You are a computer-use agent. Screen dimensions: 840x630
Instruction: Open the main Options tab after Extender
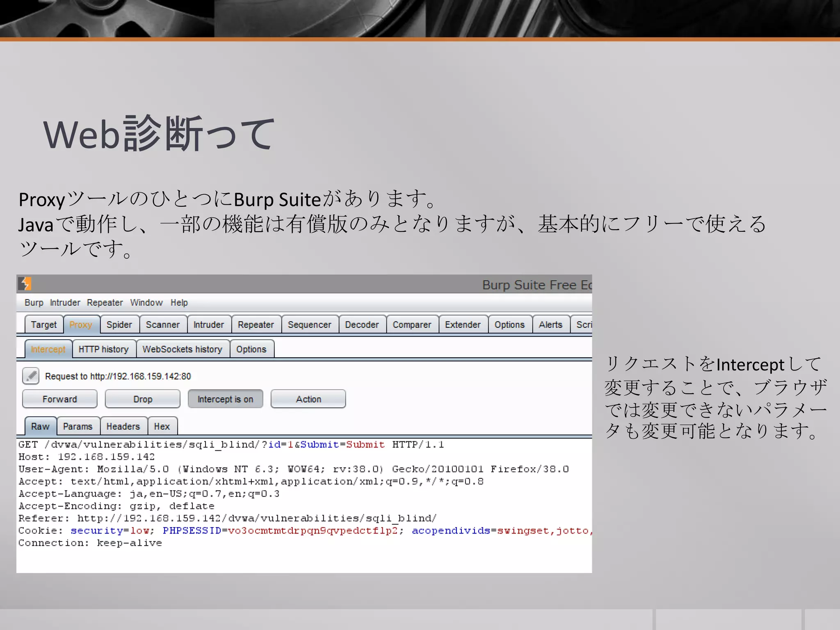[510, 324]
